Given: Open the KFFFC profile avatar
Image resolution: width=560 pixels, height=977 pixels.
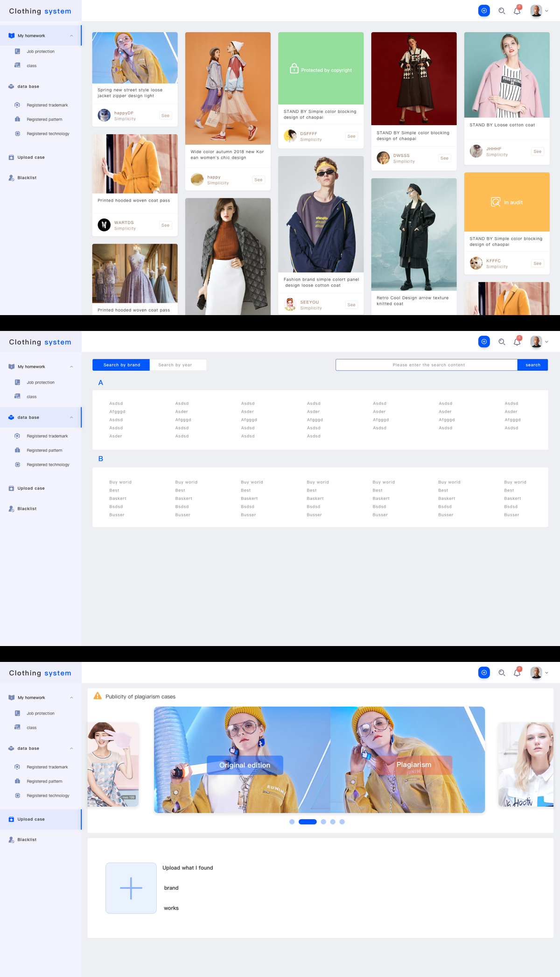Looking at the screenshot, I should point(476,263).
